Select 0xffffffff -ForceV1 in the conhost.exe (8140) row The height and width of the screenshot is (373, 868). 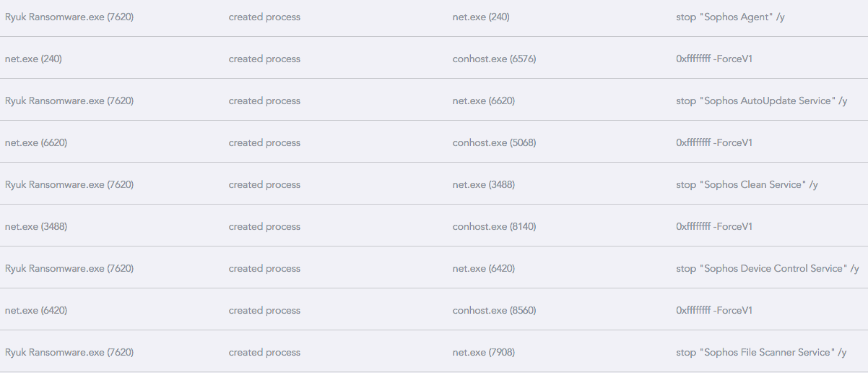[714, 226]
